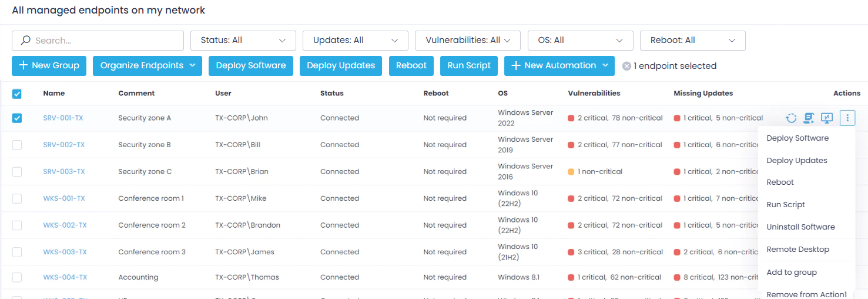The width and height of the screenshot is (868, 299).
Task: Open the Status: All filter dropdown
Action: 243,41
